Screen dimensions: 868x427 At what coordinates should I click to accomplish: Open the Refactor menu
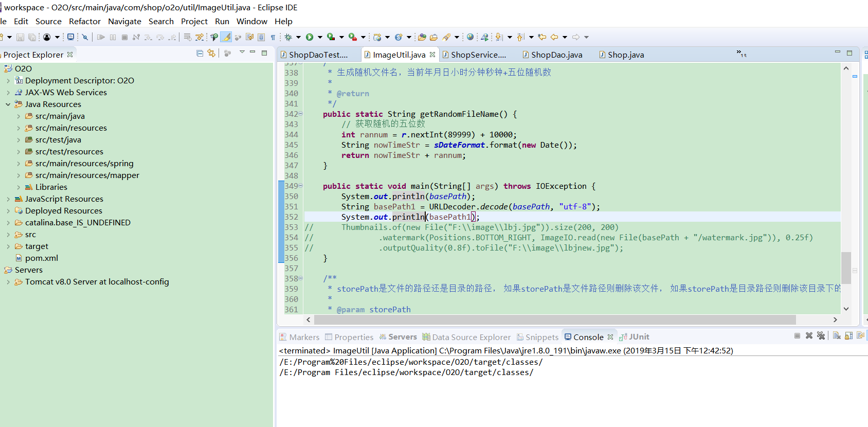point(85,22)
